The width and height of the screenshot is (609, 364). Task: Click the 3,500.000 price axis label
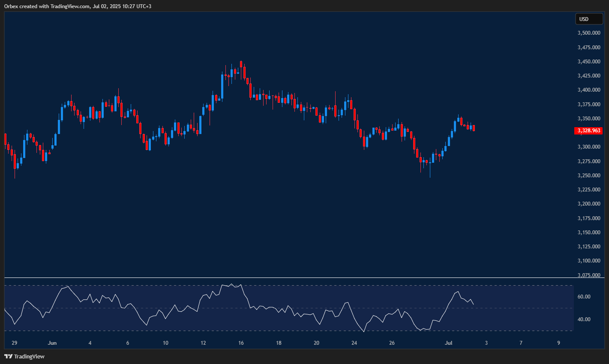(588, 33)
